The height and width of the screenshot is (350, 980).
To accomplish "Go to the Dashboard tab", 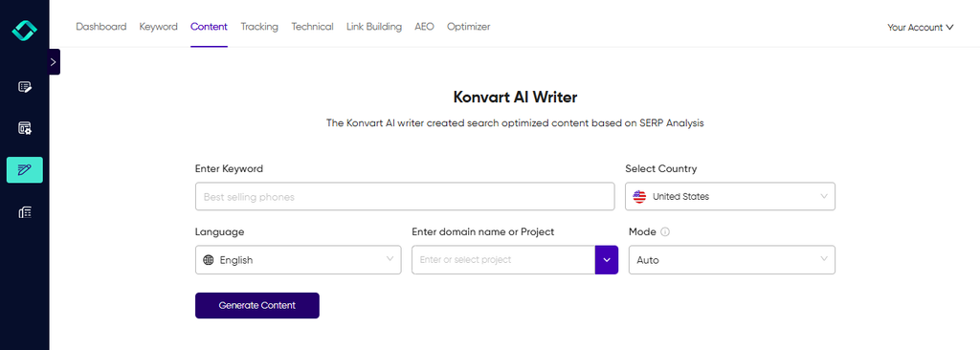I will (x=101, y=27).
